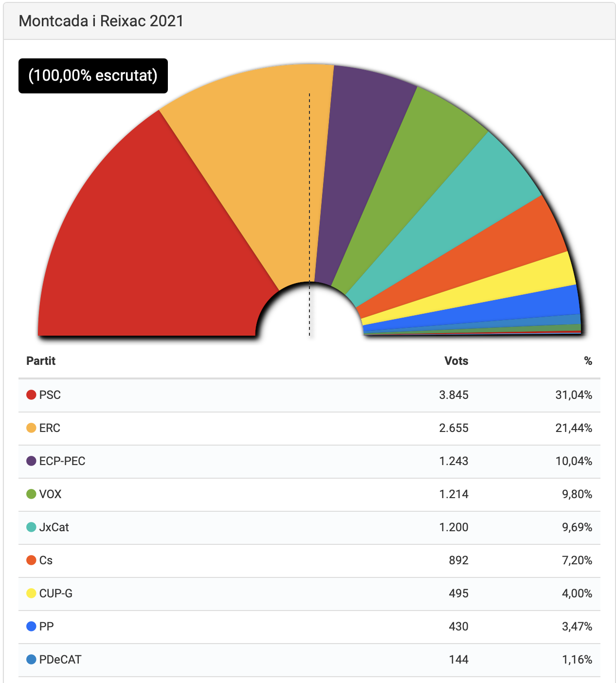Click the Vots column header
Screen dimensions: 616x683
[456, 361]
